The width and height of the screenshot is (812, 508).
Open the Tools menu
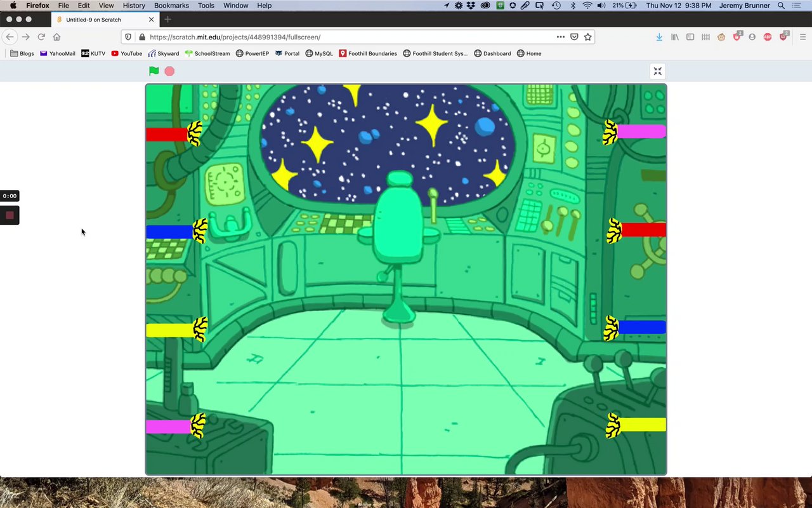click(206, 5)
